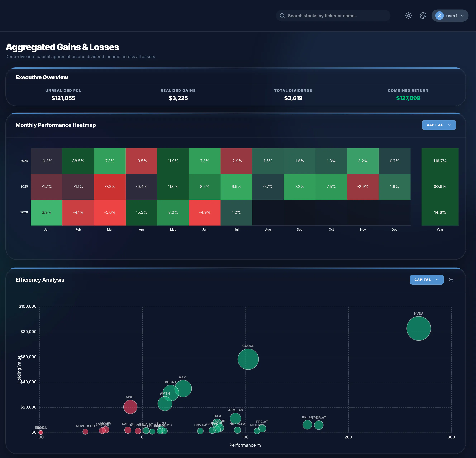The height and width of the screenshot is (458, 476).
Task: Click the 7.2% September 2025 cell
Action: click(x=299, y=187)
